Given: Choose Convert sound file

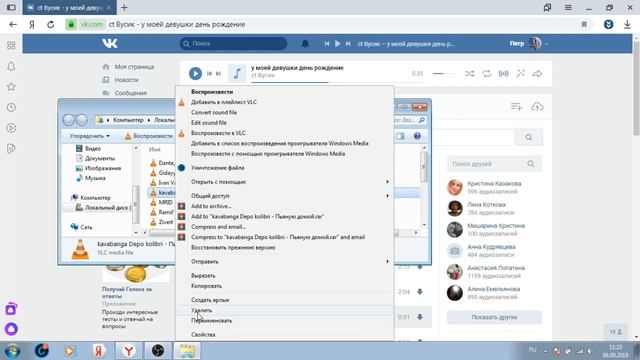Looking at the screenshot, I should [x=285, y=112].
